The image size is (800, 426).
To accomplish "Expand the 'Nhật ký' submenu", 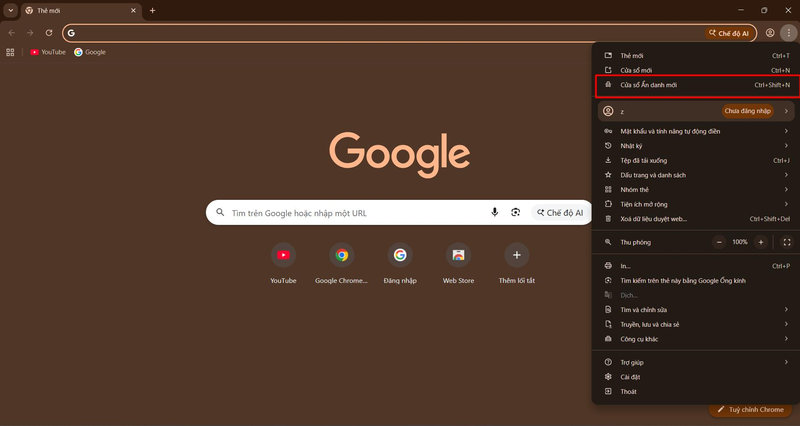I will pos(696,146).
